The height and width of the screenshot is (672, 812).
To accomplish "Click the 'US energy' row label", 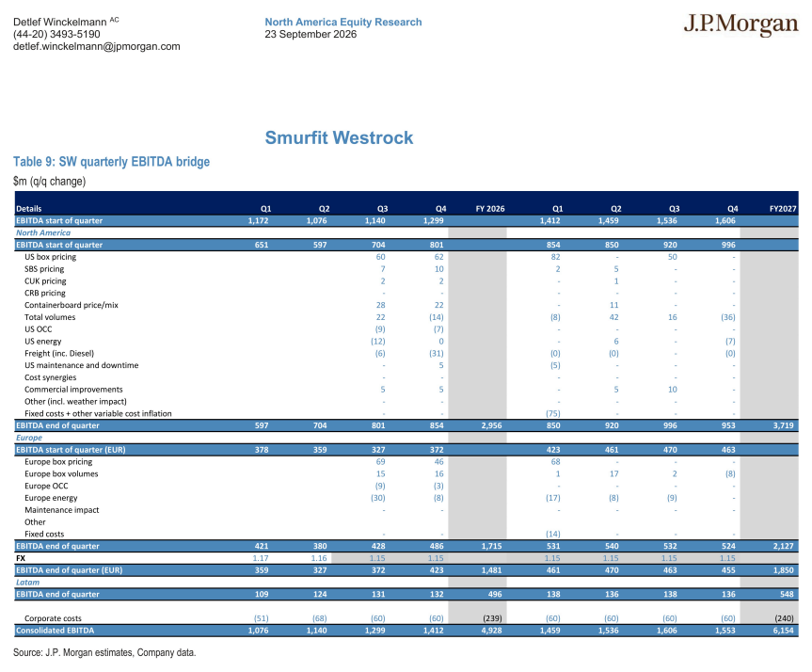I will point(43,342).
